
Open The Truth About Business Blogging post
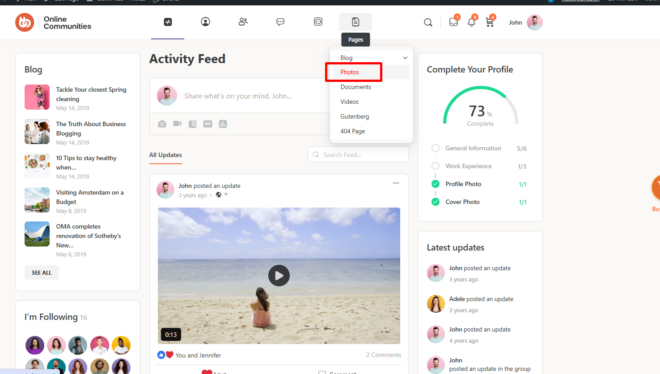pyautogui.click(x=91, y=129)
